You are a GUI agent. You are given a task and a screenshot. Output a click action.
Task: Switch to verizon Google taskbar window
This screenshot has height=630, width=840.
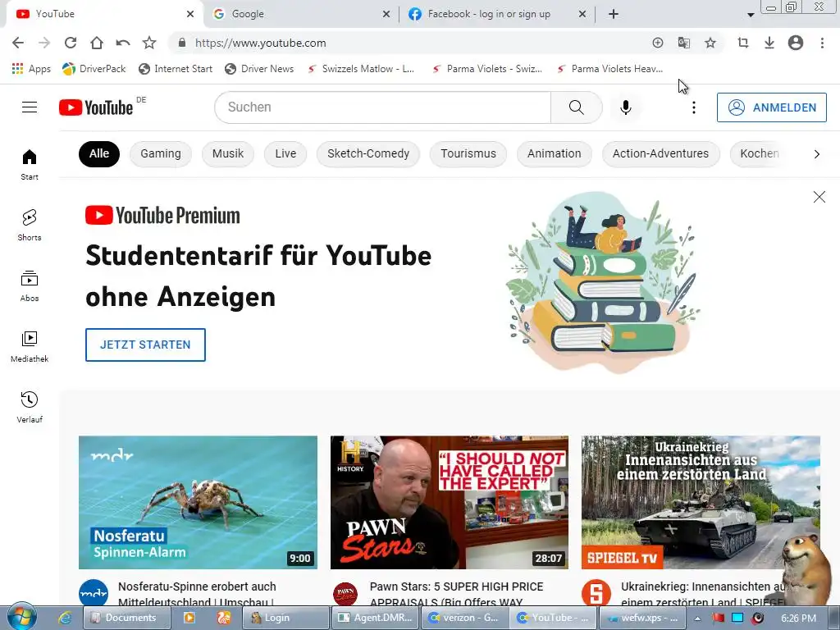[464, 619]
